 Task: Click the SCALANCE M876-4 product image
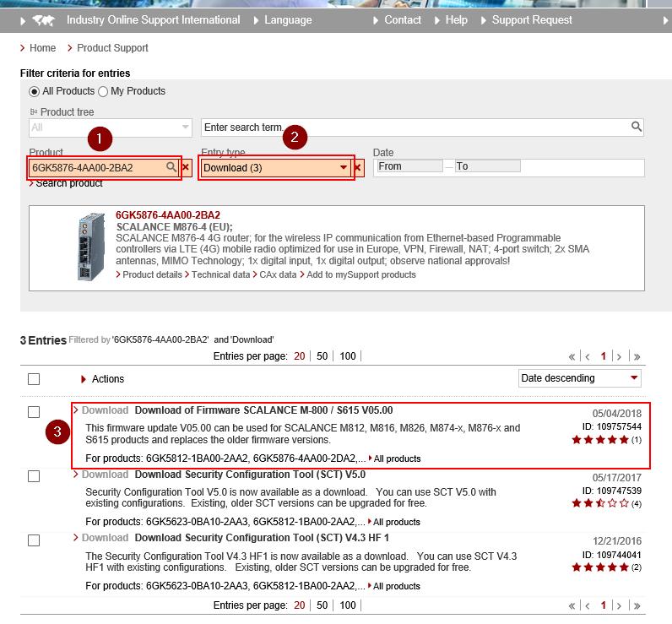point(91,247)
